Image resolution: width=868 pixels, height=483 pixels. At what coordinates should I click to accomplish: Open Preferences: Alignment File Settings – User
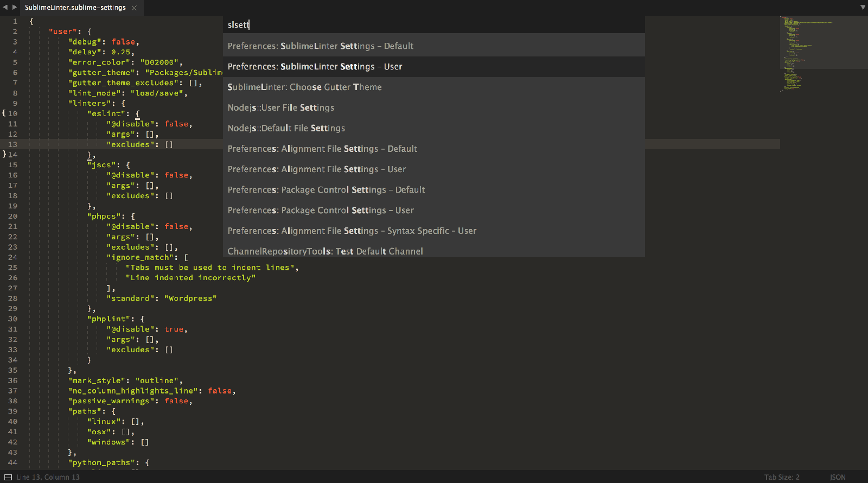click(434, 169)
